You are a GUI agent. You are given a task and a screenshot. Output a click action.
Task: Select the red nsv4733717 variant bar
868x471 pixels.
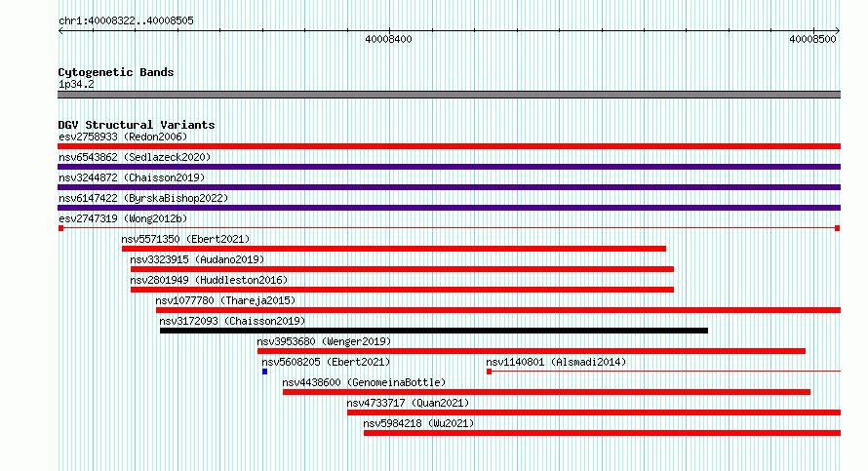click(594, 412)
